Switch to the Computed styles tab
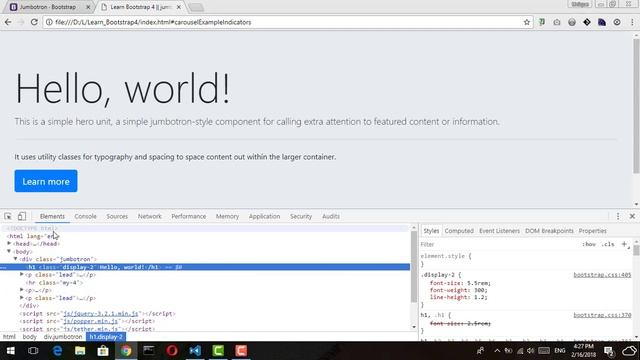This screenshot has width=640, height=360. [459, 231]
